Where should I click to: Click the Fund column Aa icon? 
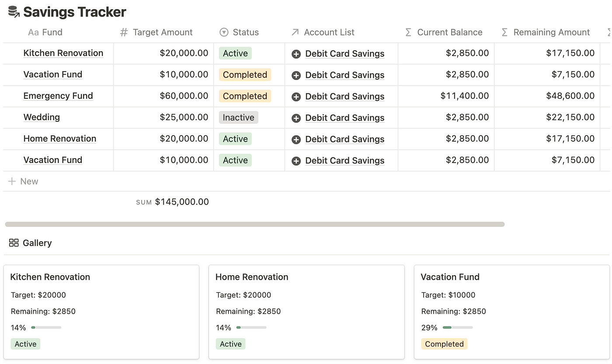[x=33, y=32]
